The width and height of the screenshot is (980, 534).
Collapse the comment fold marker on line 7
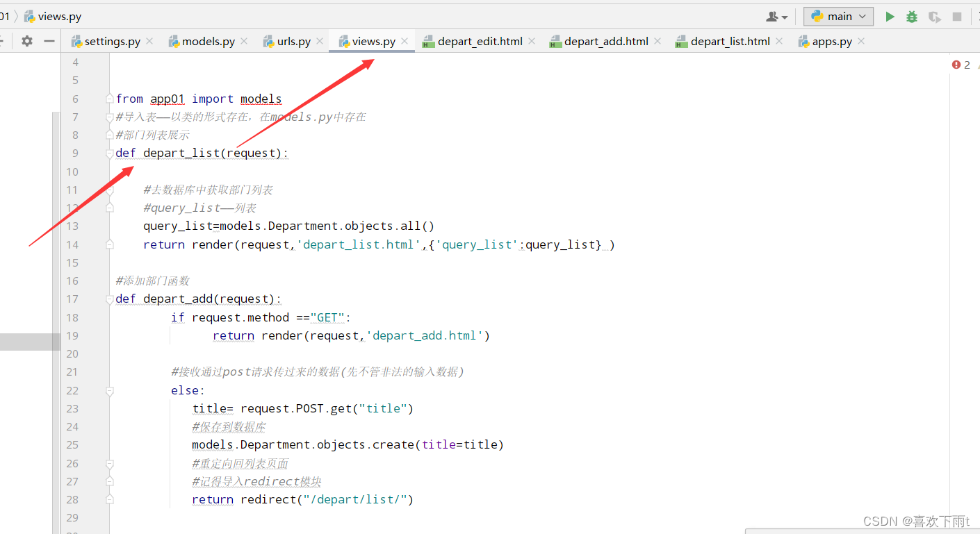coord(109,117)
